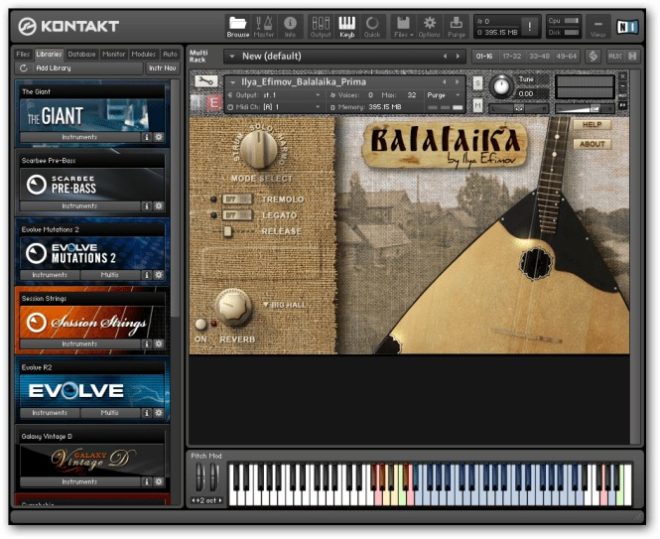Switch to the Monitor tab

[x=114, y=54]
